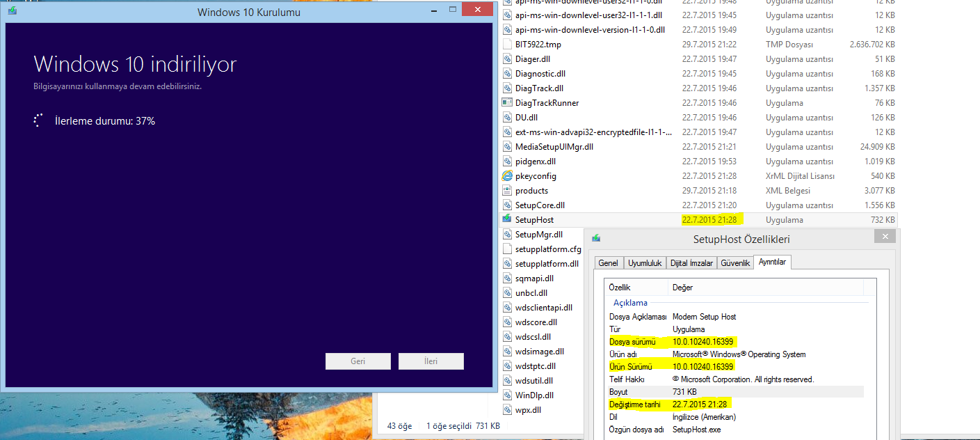
Task: Select the Dosya sürümü property row
Action: click(735, 341)
